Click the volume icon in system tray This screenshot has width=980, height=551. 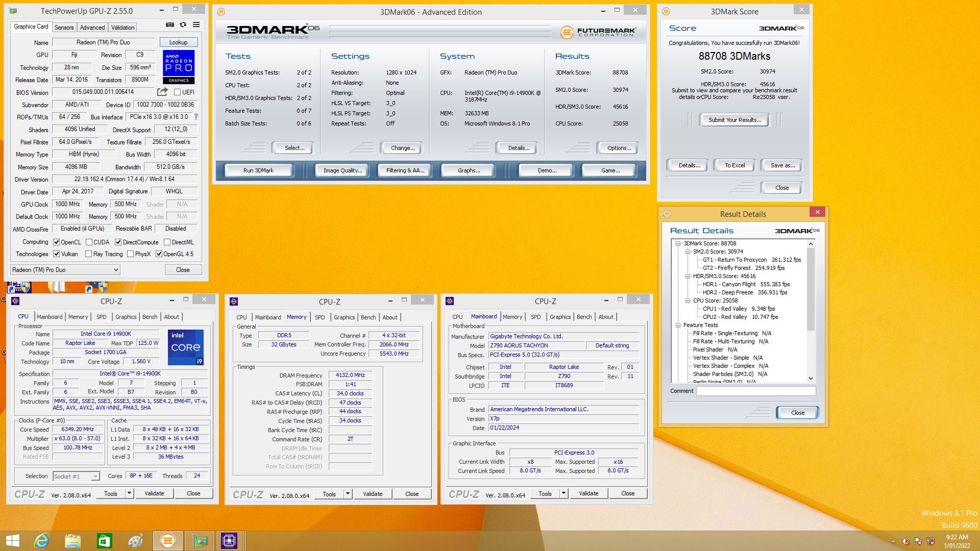pyautogui.click(x=906, y=541)
